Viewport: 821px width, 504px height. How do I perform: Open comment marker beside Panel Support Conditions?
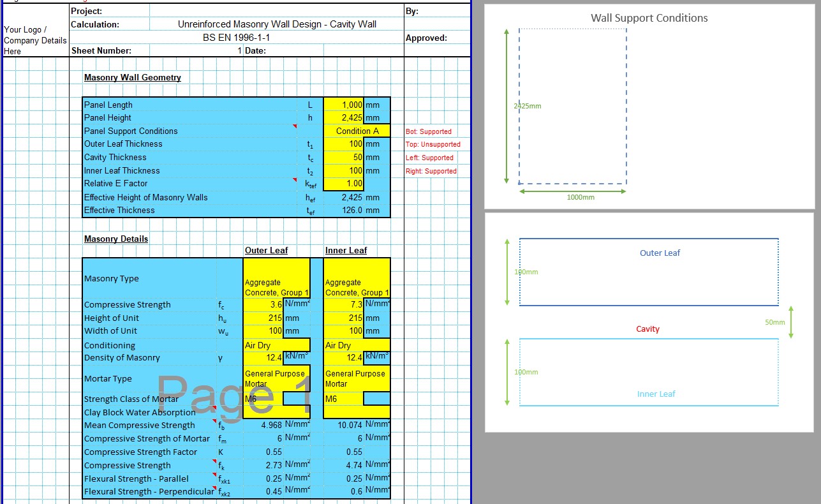tap(295, 126)
